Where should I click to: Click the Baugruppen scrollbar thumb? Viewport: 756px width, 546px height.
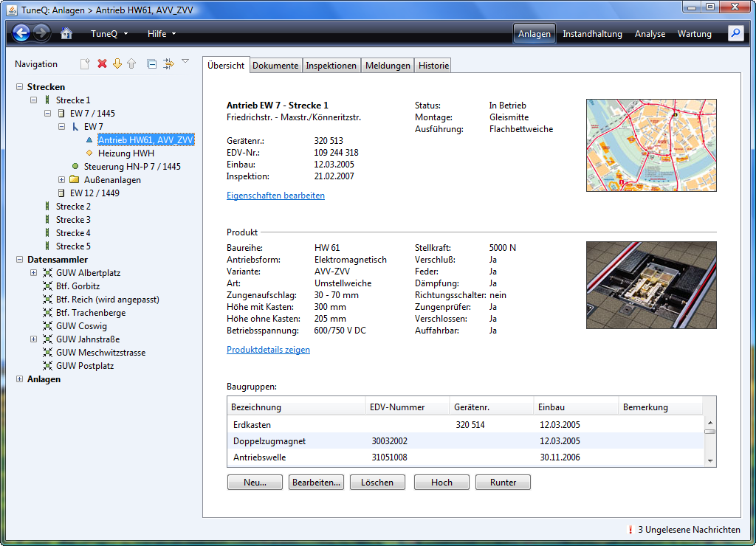click(710, 432)
